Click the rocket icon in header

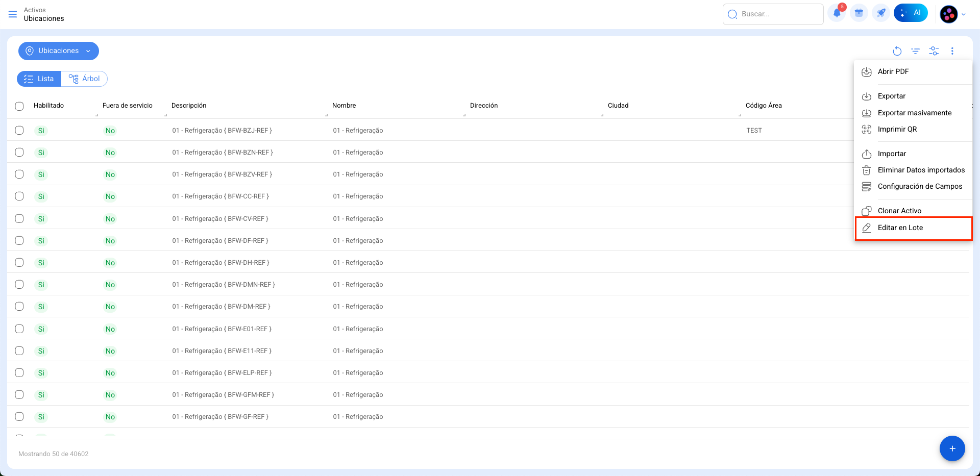point(881,14)
